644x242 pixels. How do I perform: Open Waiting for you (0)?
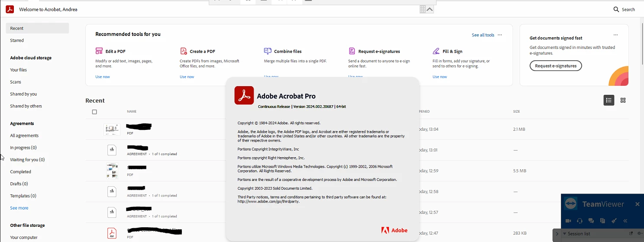click(x=27, y=160)
